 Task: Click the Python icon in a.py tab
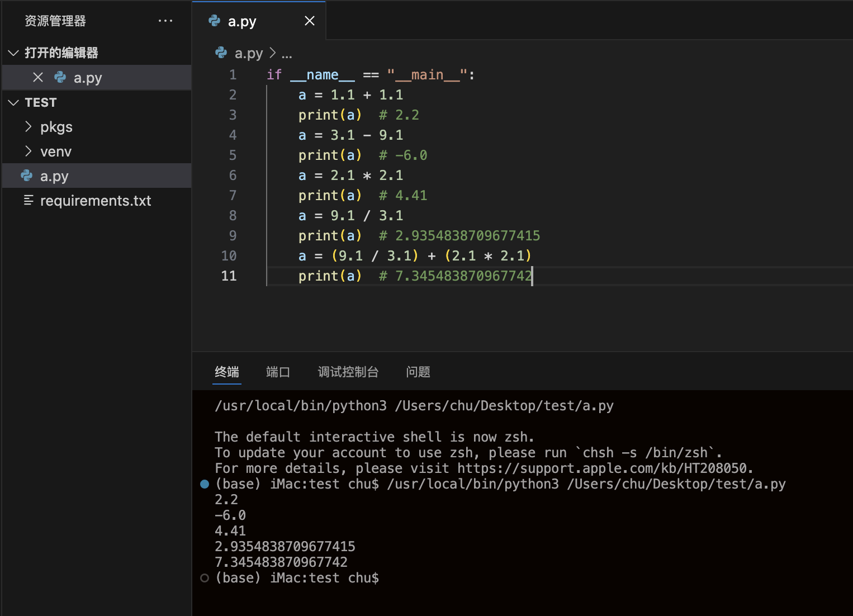pos(214,21)
